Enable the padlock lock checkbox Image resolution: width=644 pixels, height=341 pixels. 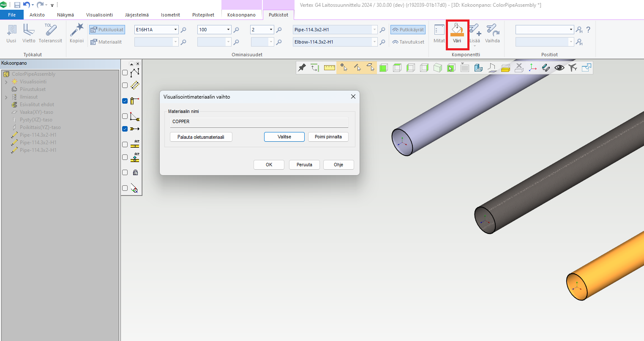click(x=125, y=173)
